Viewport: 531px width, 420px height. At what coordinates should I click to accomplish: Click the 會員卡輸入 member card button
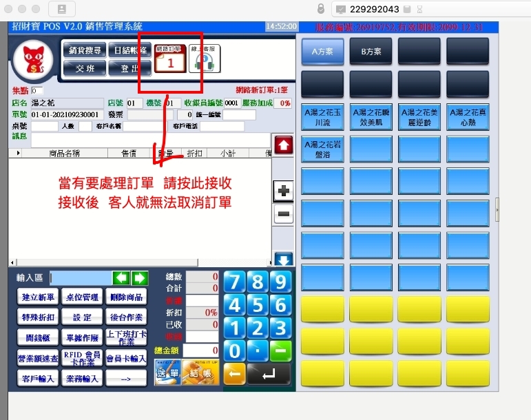coord(126,358)
